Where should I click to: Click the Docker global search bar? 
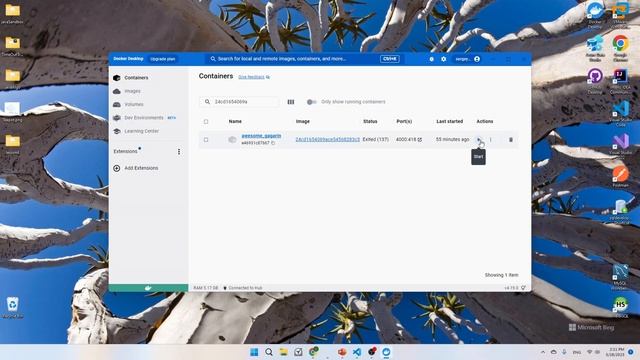[304, 59]
